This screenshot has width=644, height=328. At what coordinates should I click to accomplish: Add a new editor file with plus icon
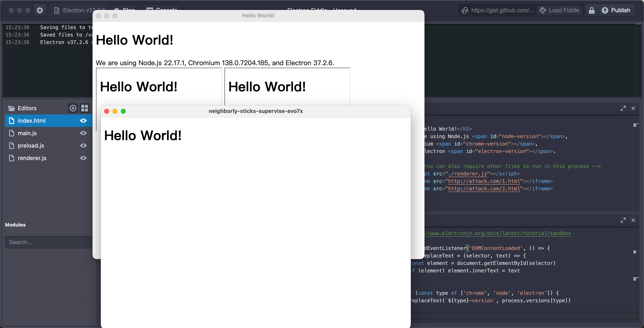73,108
